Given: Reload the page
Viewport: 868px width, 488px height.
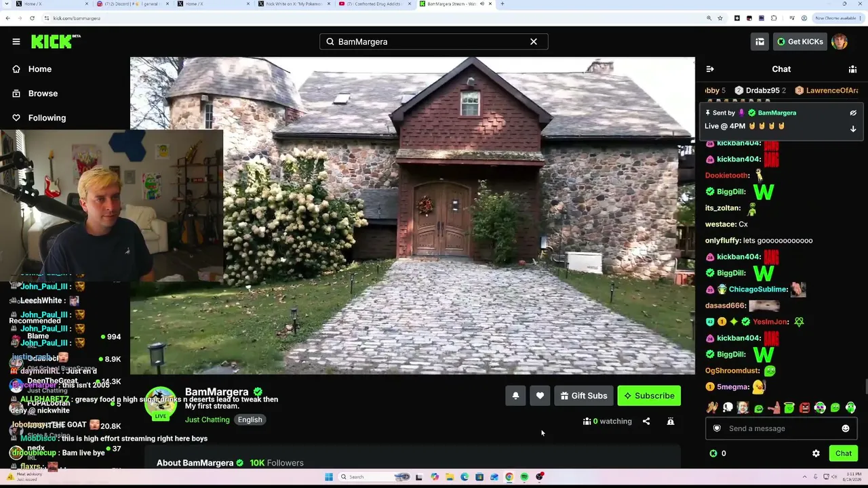Looking at the screenshot, I should click(32, 18).
